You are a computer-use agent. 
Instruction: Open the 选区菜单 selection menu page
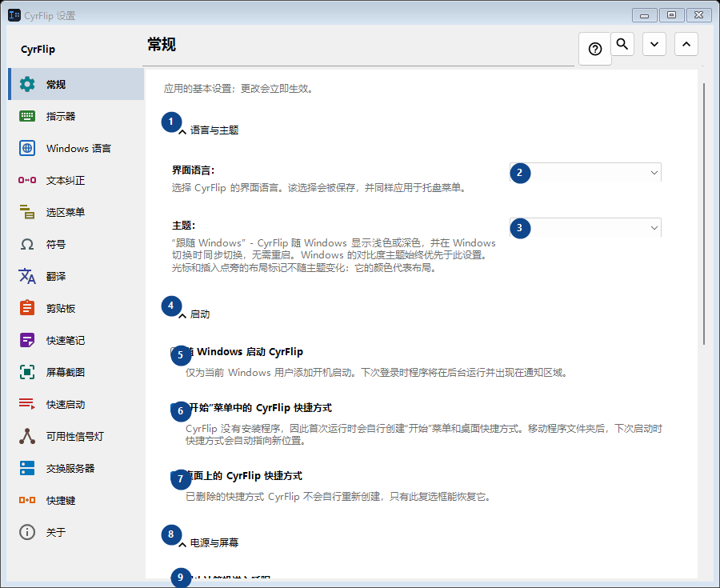[76, 212]
